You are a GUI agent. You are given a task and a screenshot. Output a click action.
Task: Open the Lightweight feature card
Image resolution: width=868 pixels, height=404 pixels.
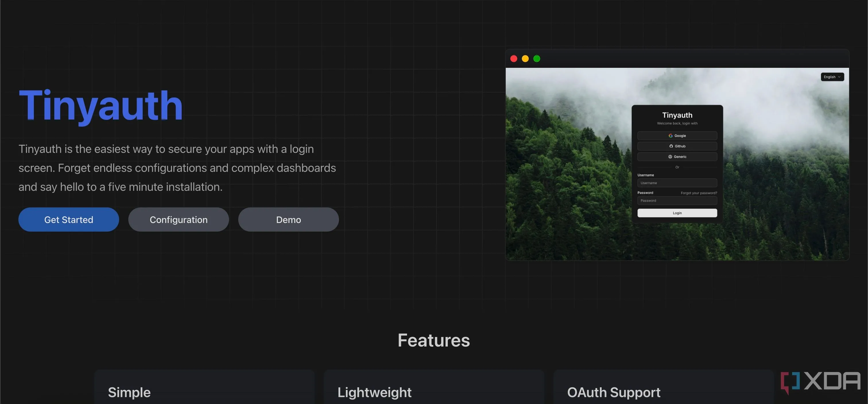click(x=434, y=387)
